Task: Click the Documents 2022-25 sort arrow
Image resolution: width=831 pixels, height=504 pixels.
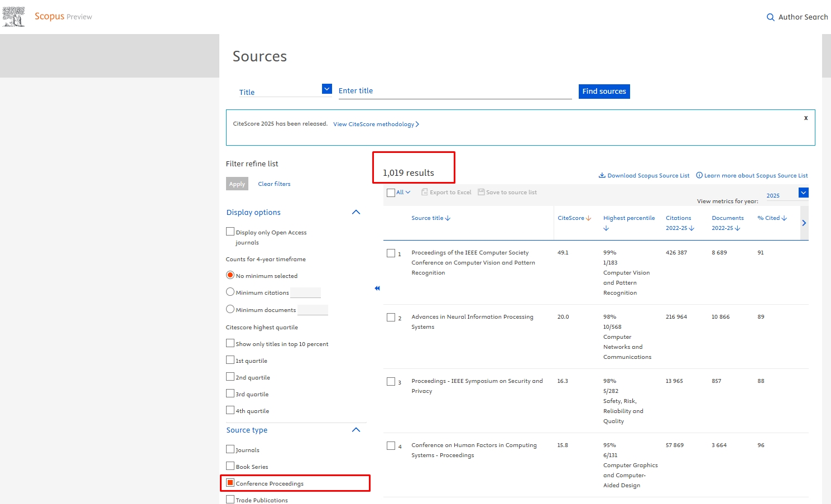Action: 738,228
